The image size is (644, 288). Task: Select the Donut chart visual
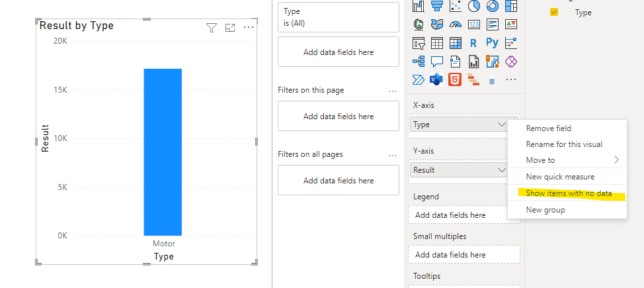click(493, 5)
